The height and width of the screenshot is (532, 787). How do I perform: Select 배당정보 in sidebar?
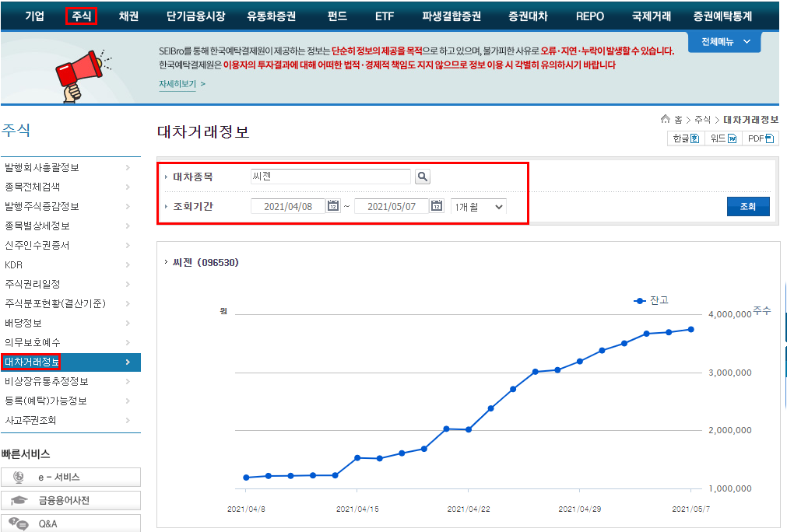(23, 323)
